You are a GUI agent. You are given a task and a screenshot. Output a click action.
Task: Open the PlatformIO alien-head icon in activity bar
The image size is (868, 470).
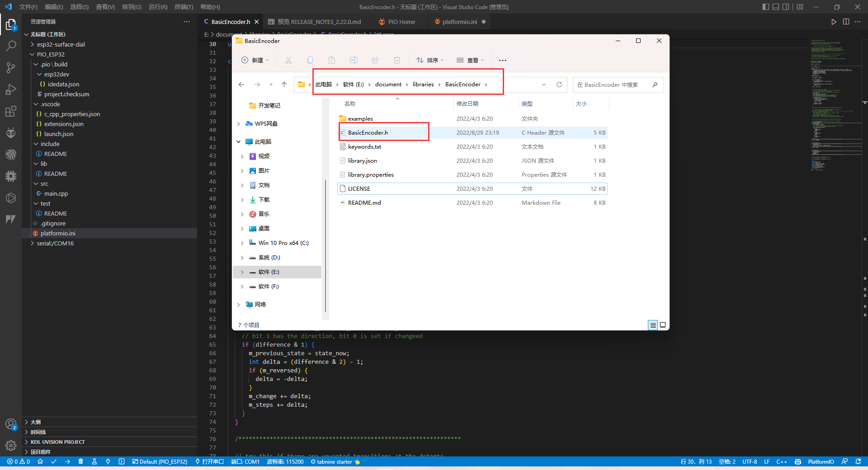click(x=11, y=133)
